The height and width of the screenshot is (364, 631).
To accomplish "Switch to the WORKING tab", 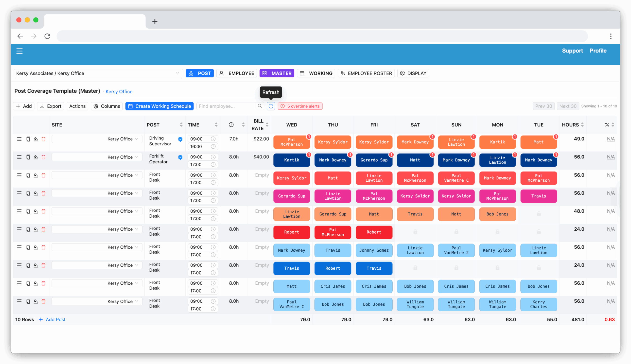I will pyautogui.click(x=316, y=73).
